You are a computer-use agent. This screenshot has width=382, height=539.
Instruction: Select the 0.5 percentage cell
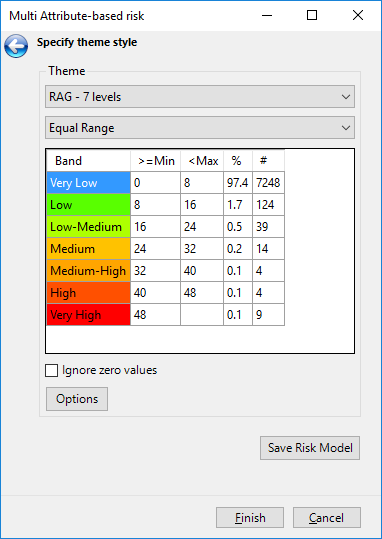tap(238, 227)
